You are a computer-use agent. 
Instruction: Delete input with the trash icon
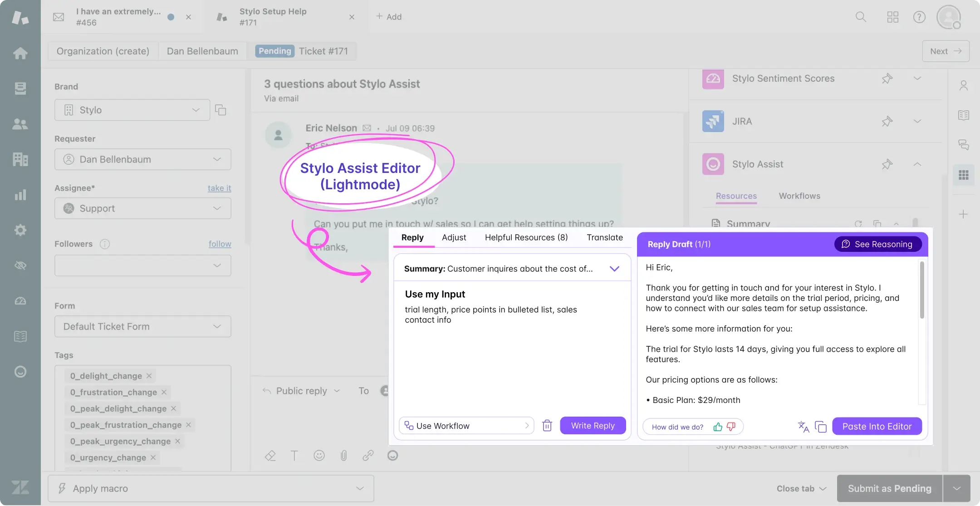click(x=547, y=426)
